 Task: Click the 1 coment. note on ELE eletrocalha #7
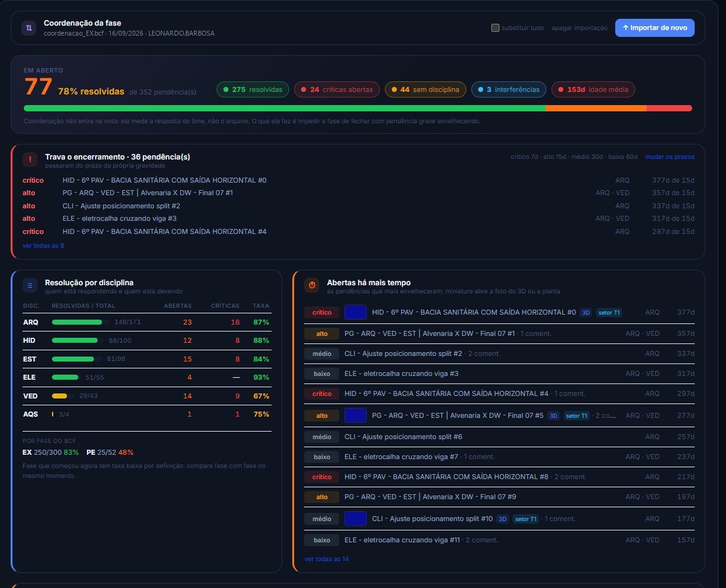click(479, 457)
